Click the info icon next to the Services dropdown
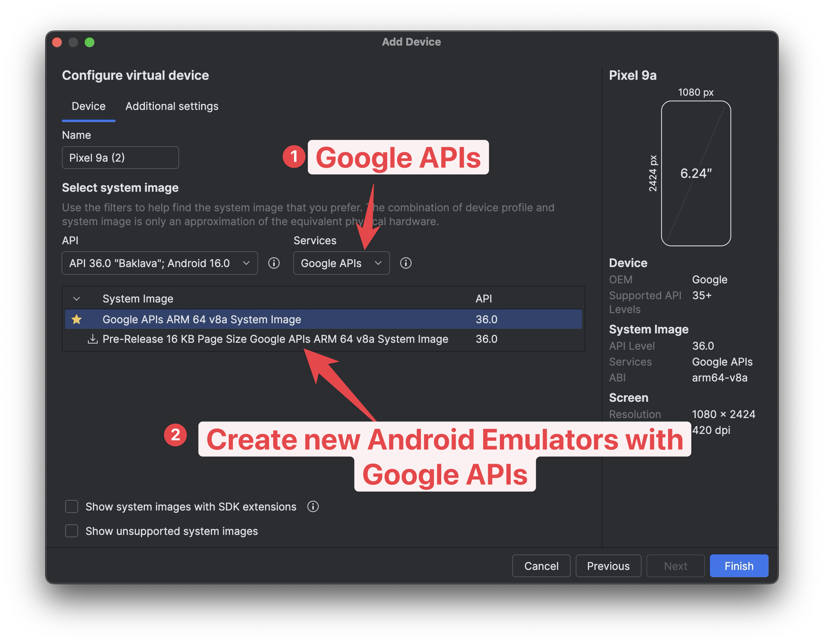The height and width of the screenshot is (644, 824). coord(405,263)
